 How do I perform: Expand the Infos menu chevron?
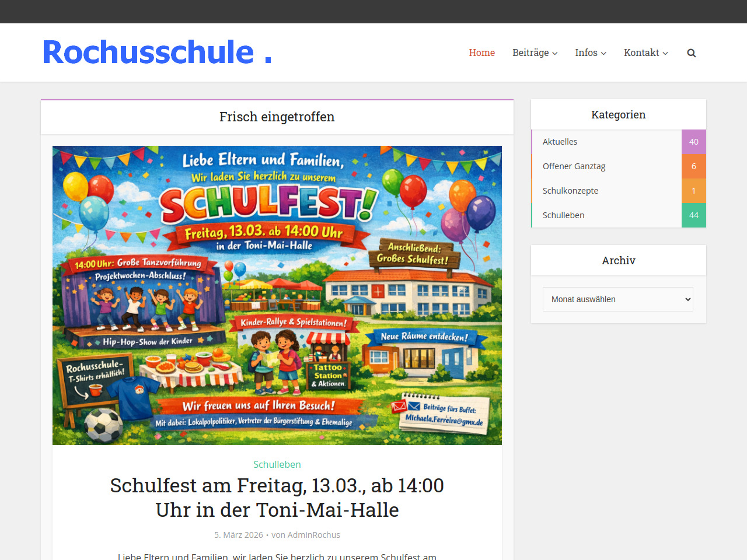pos(603,53)
